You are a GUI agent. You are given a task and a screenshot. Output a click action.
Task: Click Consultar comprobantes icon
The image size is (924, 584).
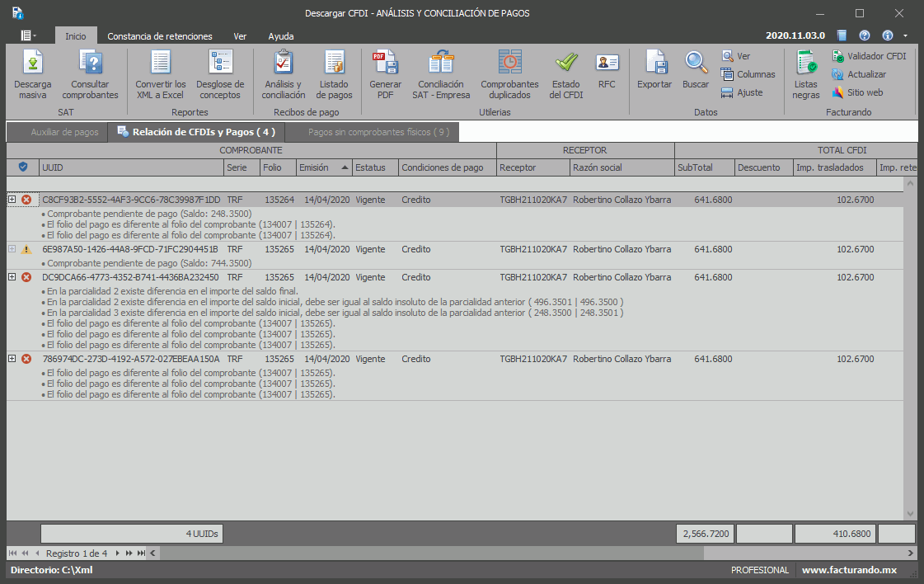[x=90, y=75]
